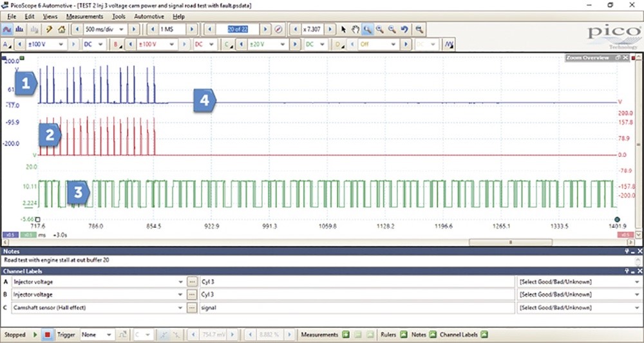Image resolution: width=644 pixels, height=343 pixels.
Task: Click Channel A blue x0.5 zoom badge
Action: coord(10,235)
